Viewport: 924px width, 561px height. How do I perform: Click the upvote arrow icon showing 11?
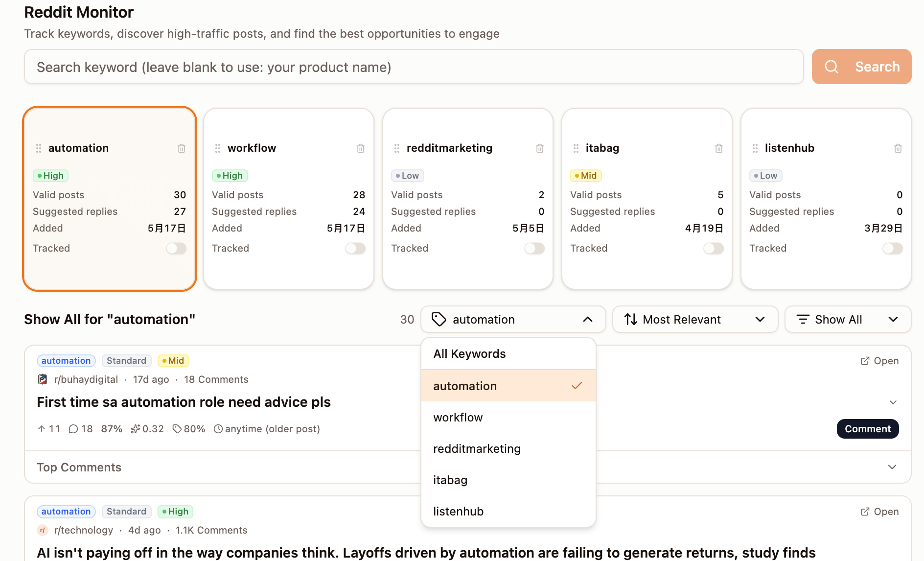[x=42, y=429]
